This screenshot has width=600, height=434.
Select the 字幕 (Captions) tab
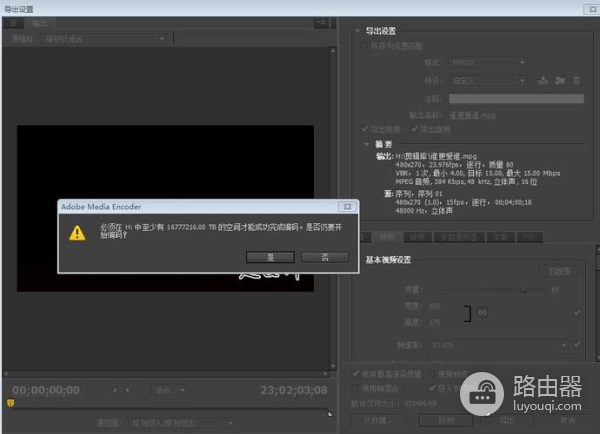click(500, 238)
